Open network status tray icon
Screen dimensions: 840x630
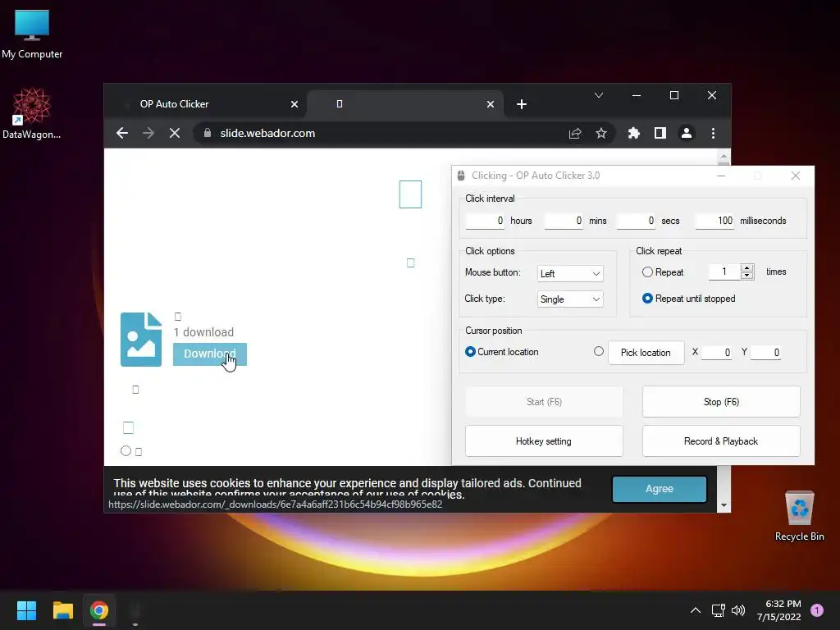(718, 610)
